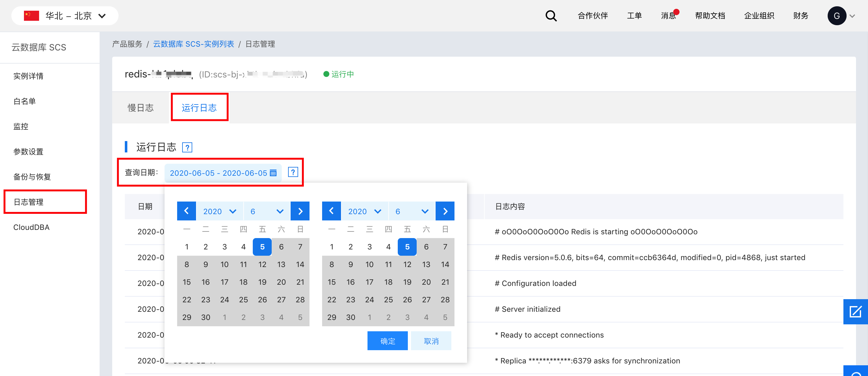This screenshot has height=376, width=868.
Task: Click the 云数据库 SCS sidebar title
Action: [39, 48]
